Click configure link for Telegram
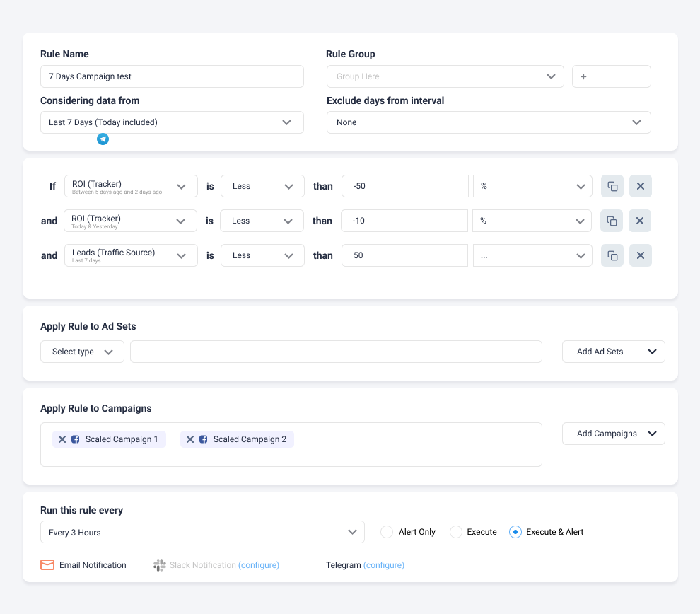700x614 pixels. [x=384, y=565]
